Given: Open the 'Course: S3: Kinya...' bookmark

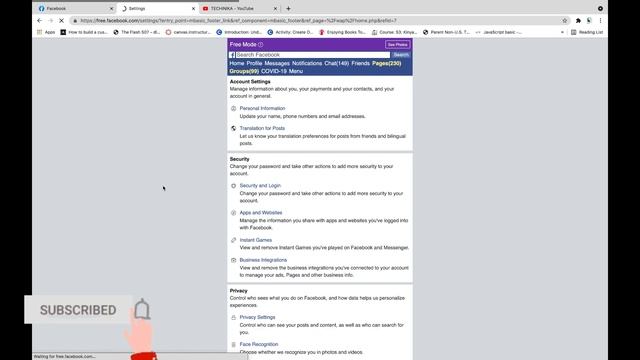Looking at the screenshot, I should [395, 32].
